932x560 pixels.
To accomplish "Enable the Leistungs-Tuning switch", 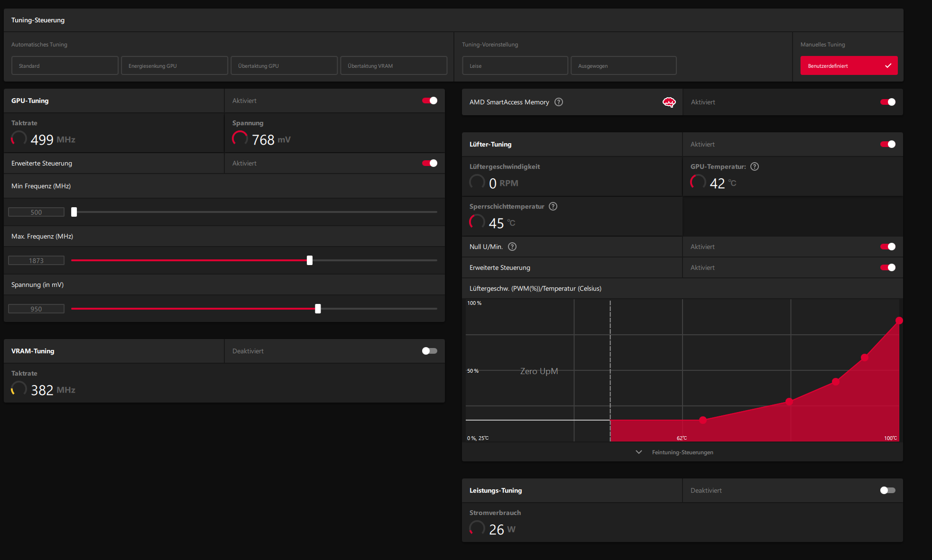I will (x=887, y=490).
